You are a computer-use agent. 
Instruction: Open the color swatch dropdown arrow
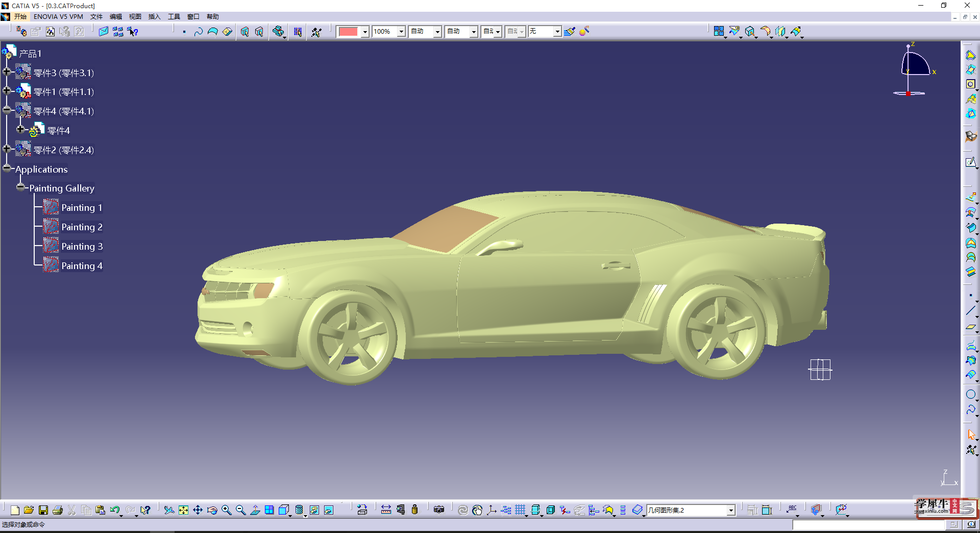point(365,32)
